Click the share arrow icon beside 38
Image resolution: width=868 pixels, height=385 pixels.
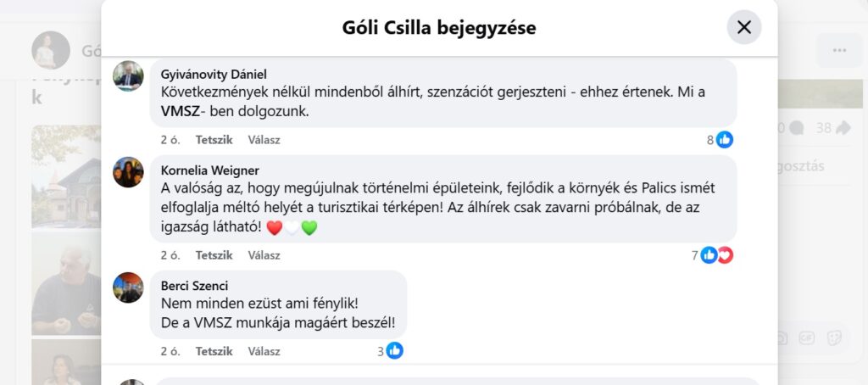(843, 128)
